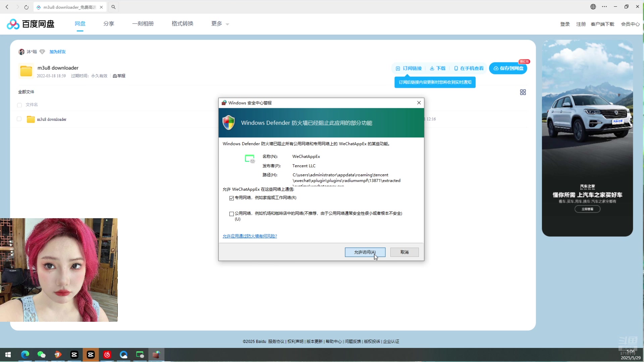Click 取消 button in firewall dialog
Image resolution: width=644 pixels, height=362 pixels.
[405, 252]
